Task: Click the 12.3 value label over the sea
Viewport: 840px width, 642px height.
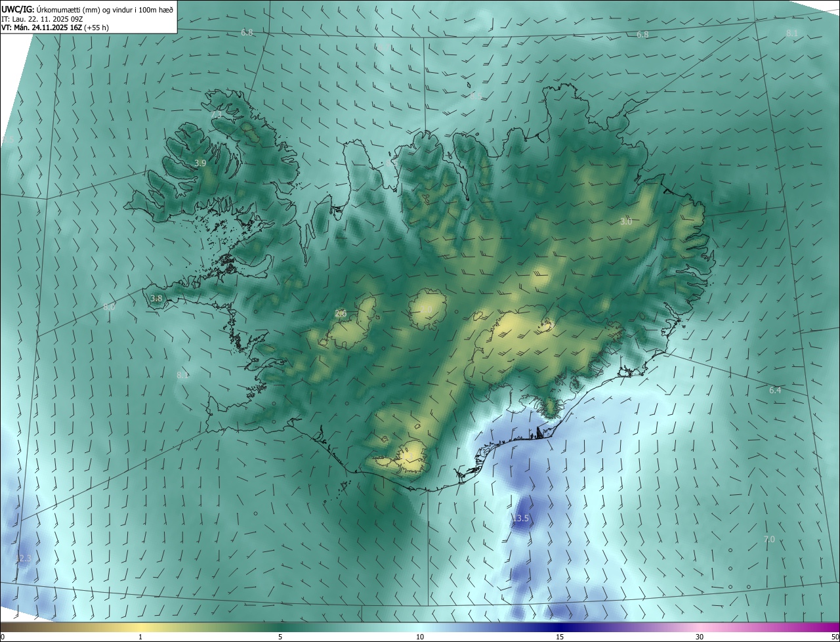Action: click(23, 558)
